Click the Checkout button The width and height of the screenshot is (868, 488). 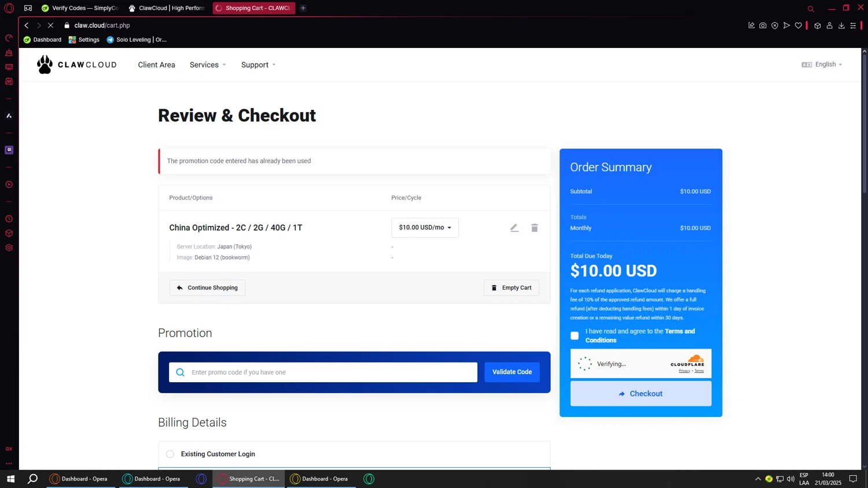point(641,394)
